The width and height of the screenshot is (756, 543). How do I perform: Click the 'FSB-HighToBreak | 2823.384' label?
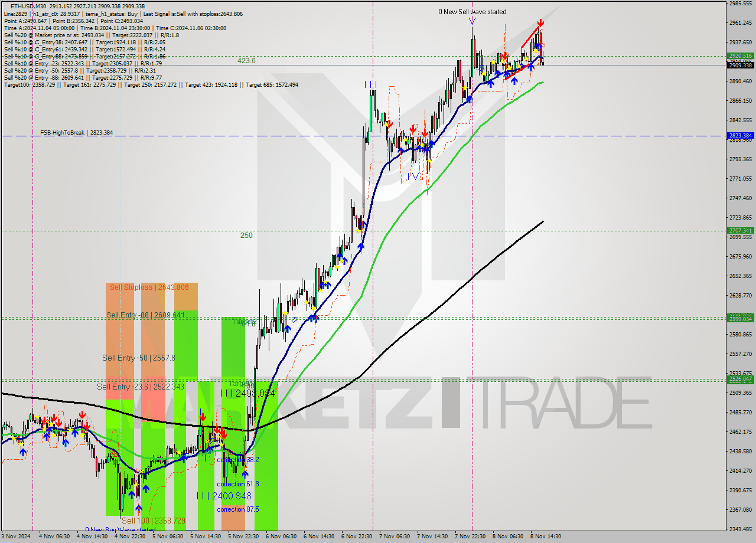[x=76, y=133]
